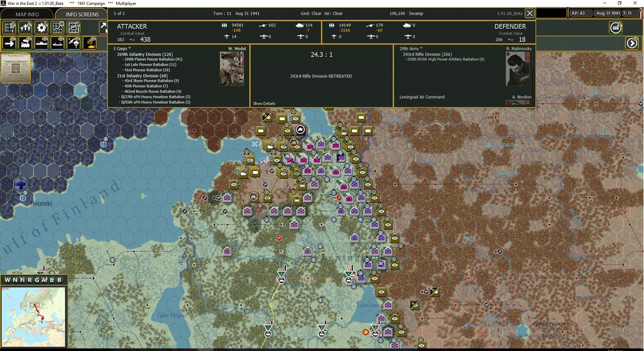Click the Logistics phase ammo icon
This screenshot has width=644, height=351.
(x=616, y=28)
